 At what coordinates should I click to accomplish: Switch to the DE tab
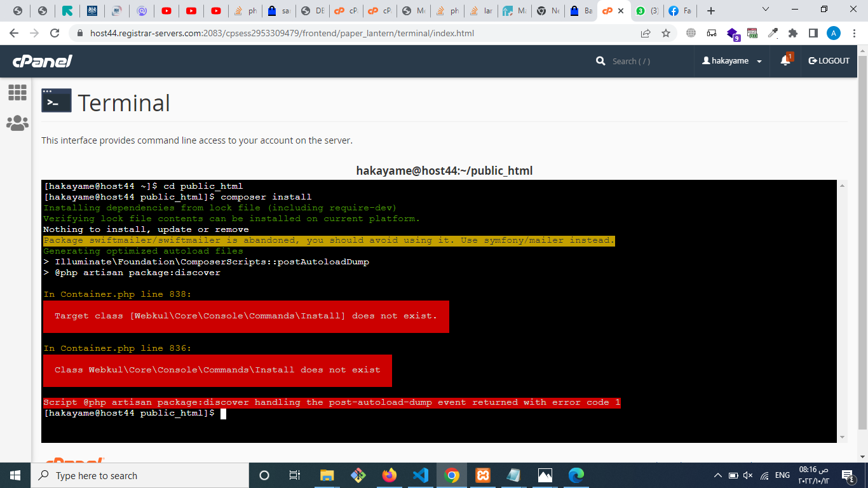coord(313,11)
